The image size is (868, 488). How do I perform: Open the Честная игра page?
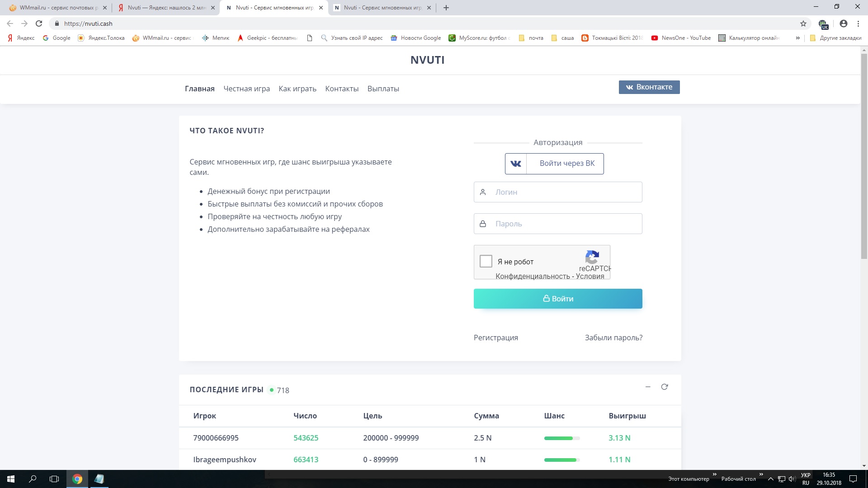pyautogui.click(x=246, y=89)
